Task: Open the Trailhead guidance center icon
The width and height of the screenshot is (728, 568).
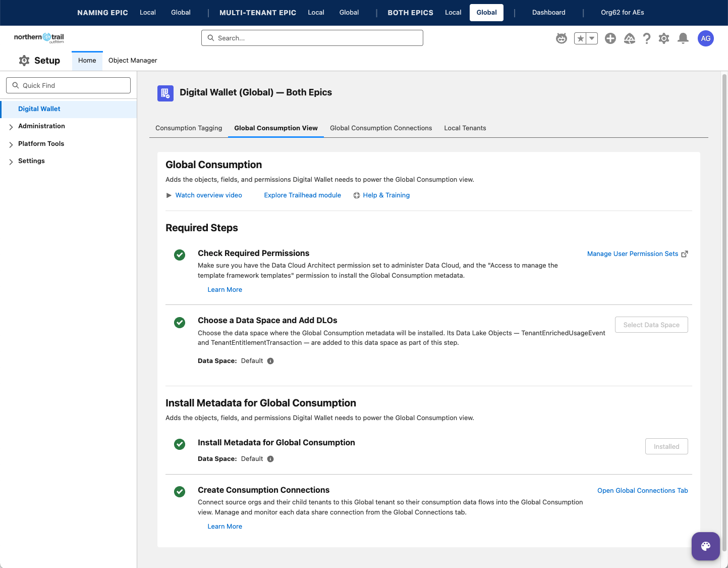Action: [x=629, y=38]
